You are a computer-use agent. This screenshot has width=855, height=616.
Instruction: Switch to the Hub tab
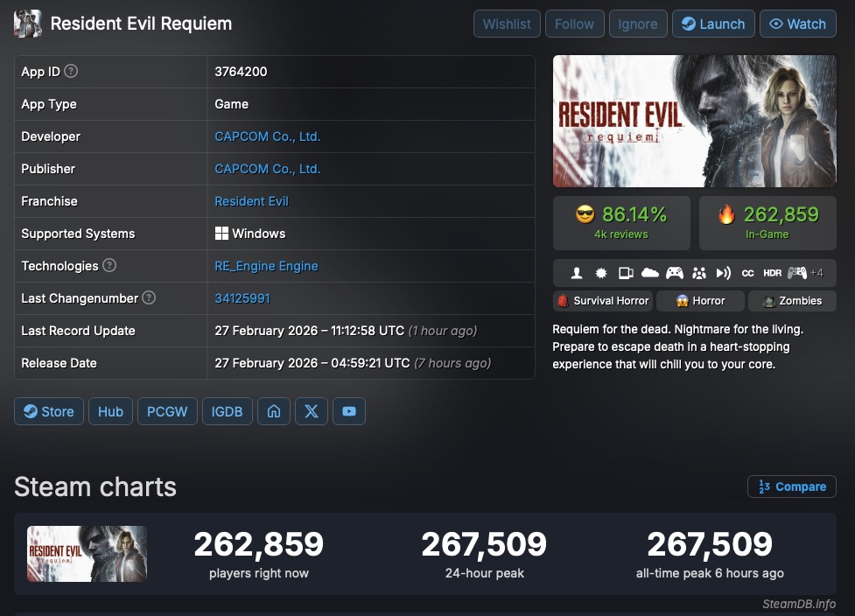pyautogui.click(x=110, y=410)
